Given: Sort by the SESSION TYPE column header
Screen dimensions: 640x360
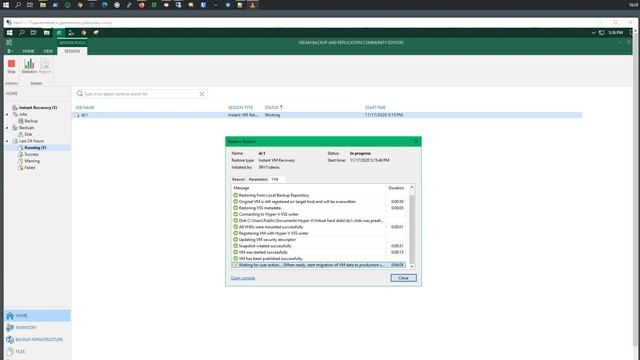Looking at the screenshot, I should click(x=240, y=107).
